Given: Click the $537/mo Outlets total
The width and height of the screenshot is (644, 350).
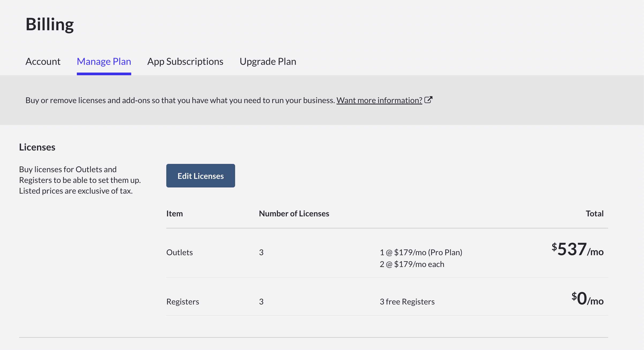Looking at the screenshot, I should 577,250.
